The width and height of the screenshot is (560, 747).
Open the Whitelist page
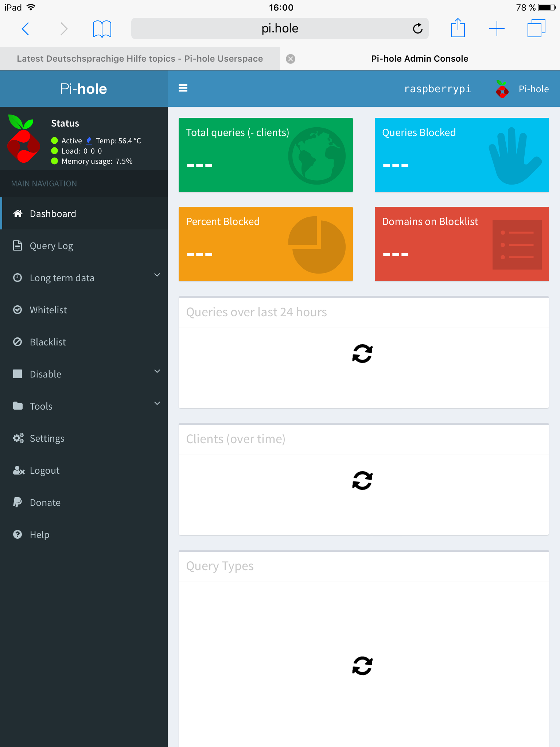84,310
